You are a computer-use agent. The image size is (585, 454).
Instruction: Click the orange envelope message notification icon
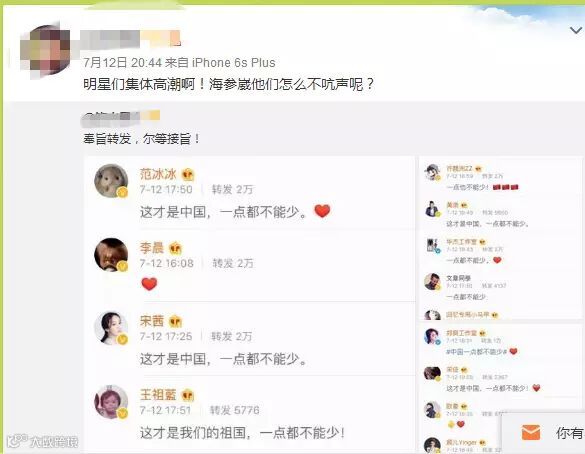(x=531, y=432)
